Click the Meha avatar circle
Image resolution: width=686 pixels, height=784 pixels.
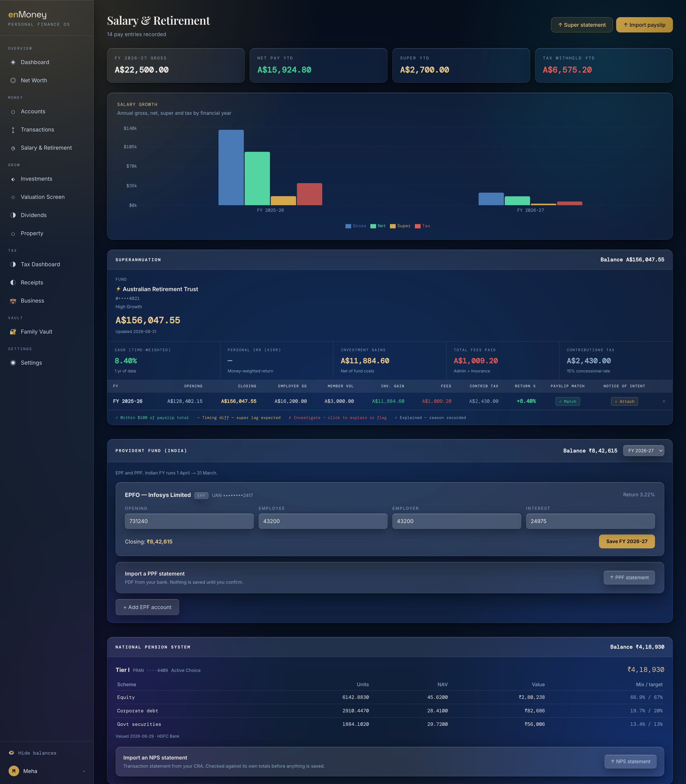coord(14,771)
